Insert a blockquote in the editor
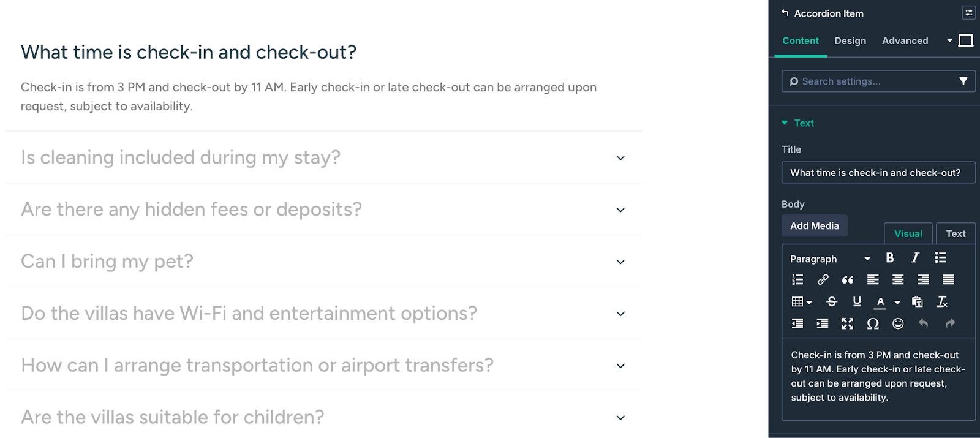Image resolution: width=980 pixels, height=438 pixels. pos(848,280)
